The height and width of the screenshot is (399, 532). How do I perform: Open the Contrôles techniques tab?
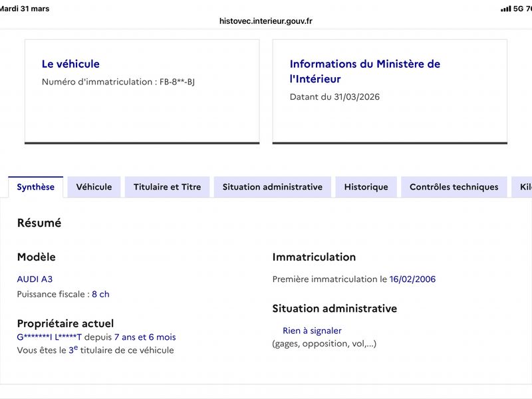click(454, 187)
